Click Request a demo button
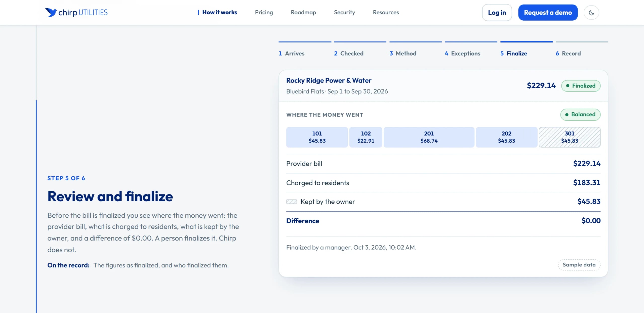 click(548, 13)
